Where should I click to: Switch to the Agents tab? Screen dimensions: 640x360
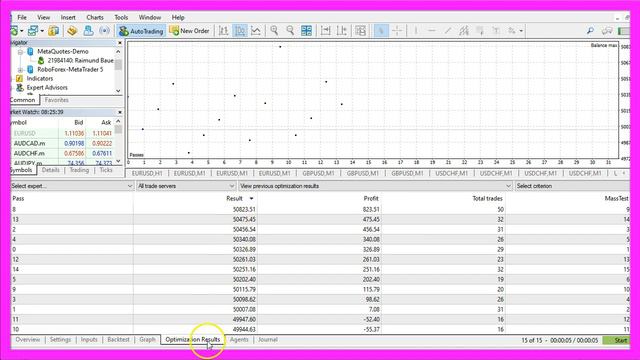pyautogui.click(x=239, y=340)
